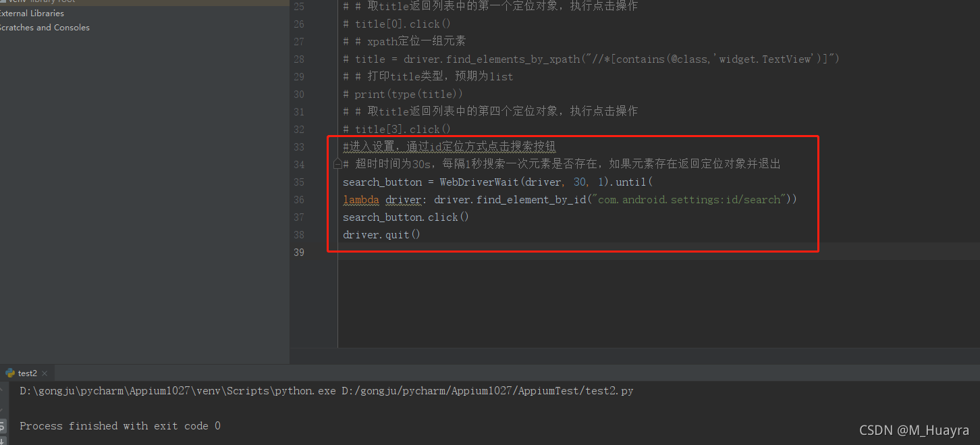Image resolution: width=980 pixels, height=445 pixels.
Task: Click the python.exe command line in console
Action: click(x=327, y=391)
